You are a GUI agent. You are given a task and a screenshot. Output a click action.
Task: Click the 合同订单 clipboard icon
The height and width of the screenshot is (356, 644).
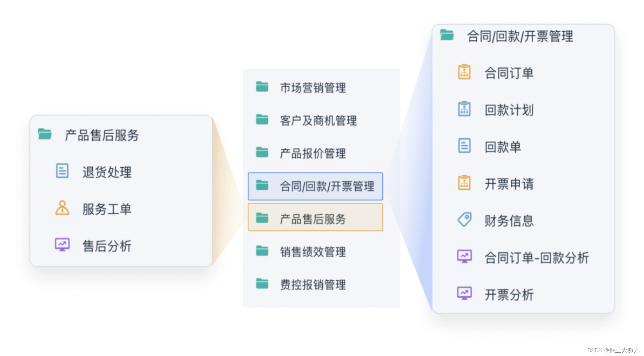(464, 72)
